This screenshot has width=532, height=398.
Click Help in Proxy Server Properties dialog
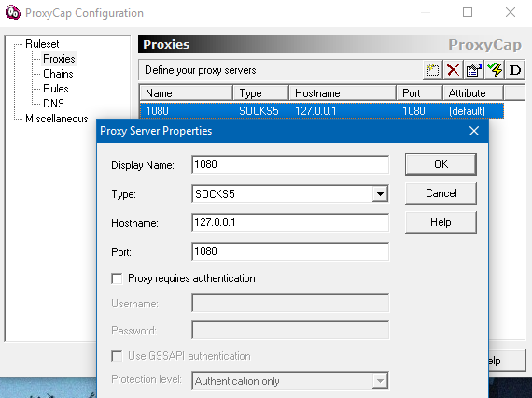coord(441,222)
